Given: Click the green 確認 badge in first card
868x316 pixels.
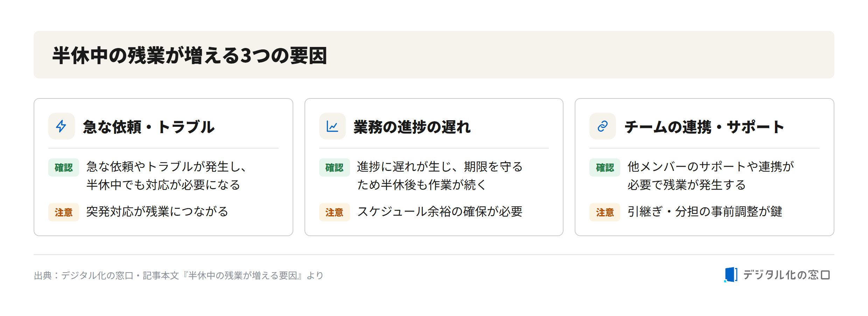Looking at the screenshot, I should (64, 167).
